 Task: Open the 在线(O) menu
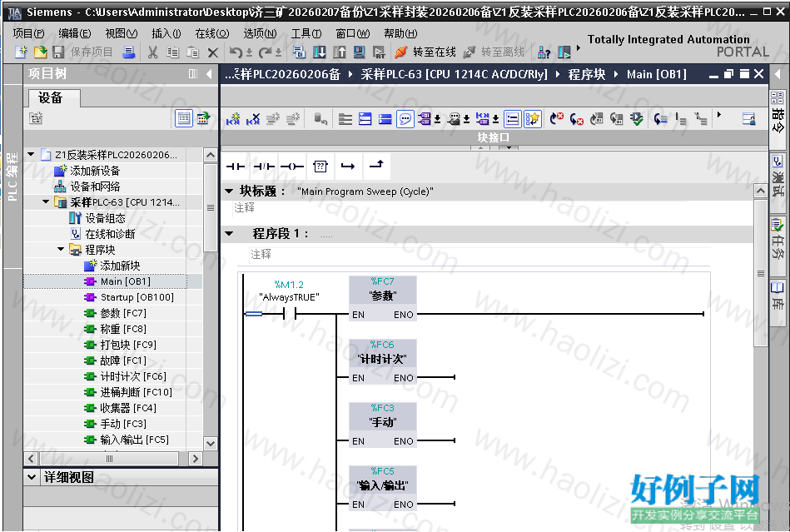pos(212,33)
